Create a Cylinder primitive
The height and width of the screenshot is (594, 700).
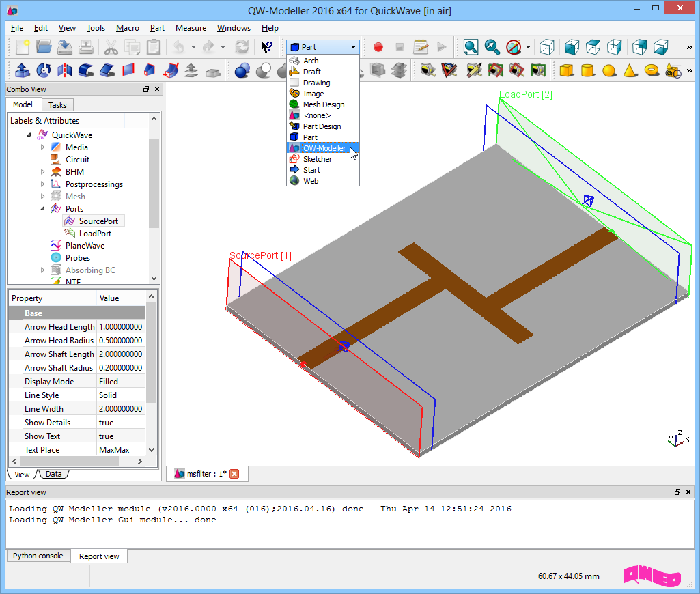588,70
